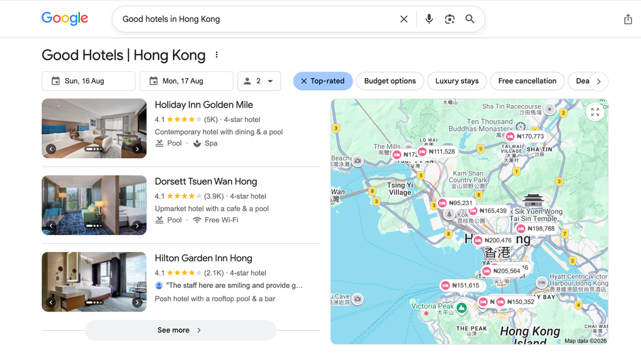
Task: Toggle the partially visible Deals filter chip
Action: (580, 81)
